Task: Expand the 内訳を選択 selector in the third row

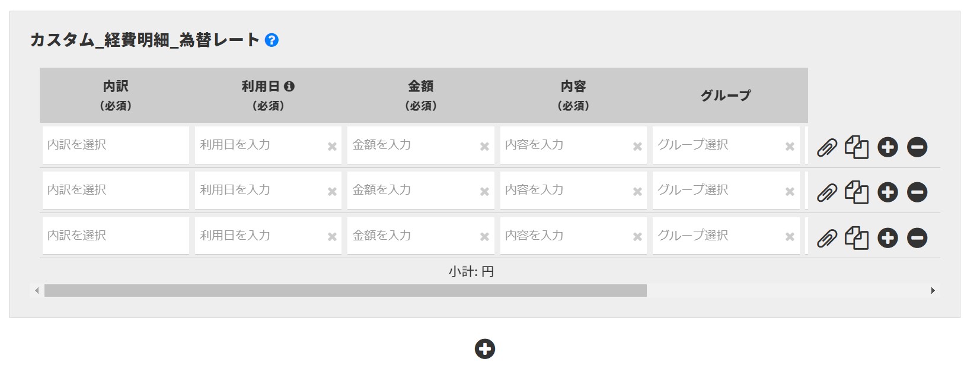Action: click(x=116, y=236)
